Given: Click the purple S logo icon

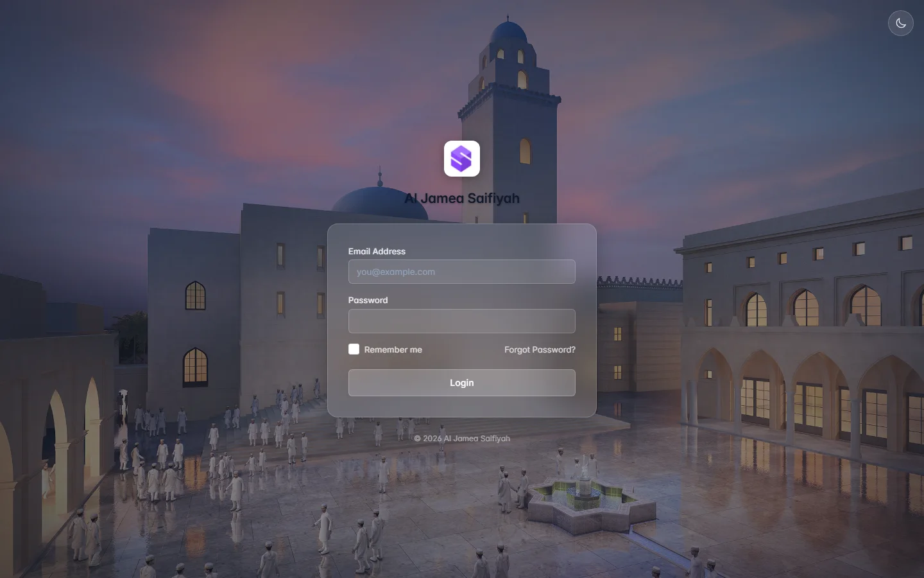Looking at the screenshot, I should click(462, 159).
